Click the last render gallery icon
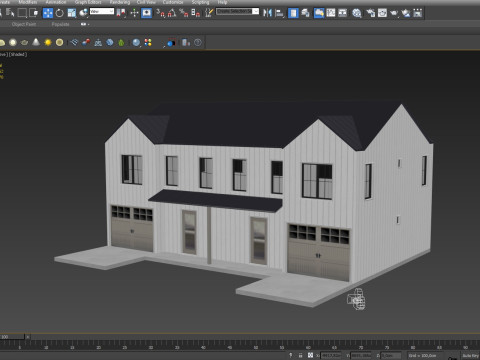This screenshot has width=480, height=360. [x=417, y=13]
